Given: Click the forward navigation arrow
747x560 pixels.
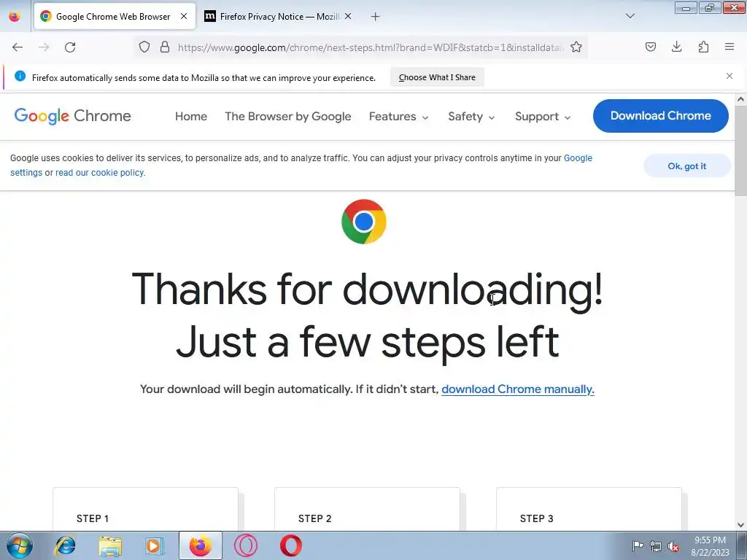Looking at the screenshot, I should tap(44, 47).
